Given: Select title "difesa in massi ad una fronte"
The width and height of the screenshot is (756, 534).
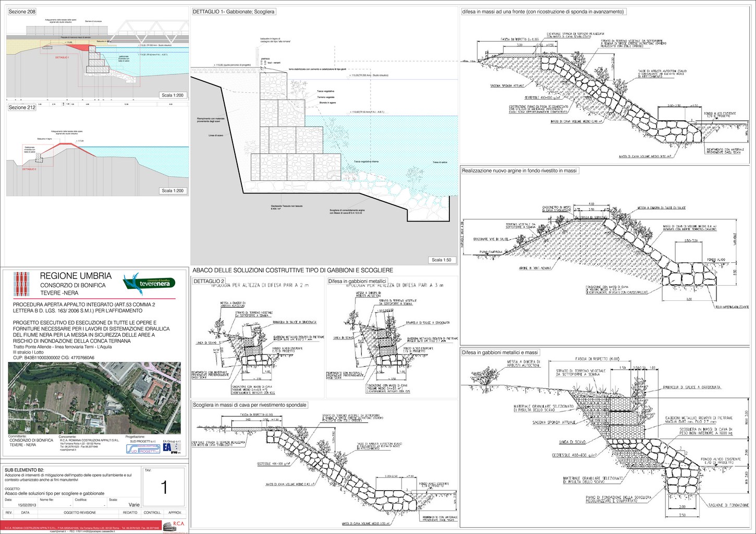Looking at the screenshot, I should click(543, 11).
